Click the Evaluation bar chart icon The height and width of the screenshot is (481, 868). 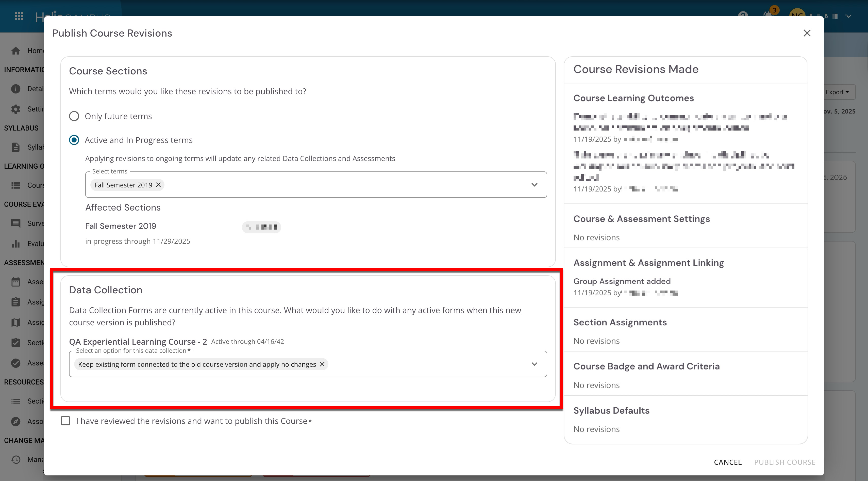click(15, 244)
